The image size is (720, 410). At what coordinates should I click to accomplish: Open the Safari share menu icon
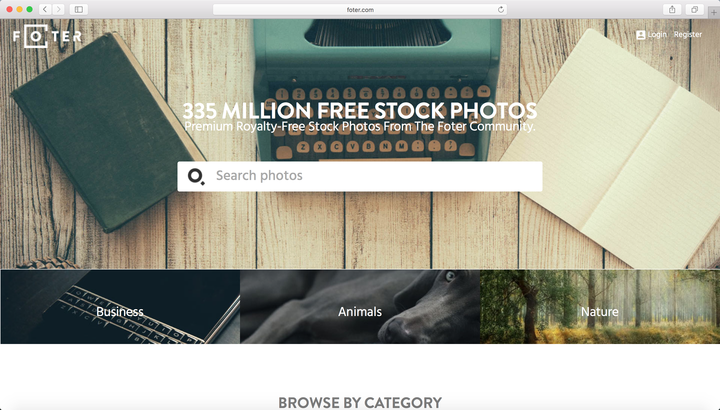pos(672,9)
